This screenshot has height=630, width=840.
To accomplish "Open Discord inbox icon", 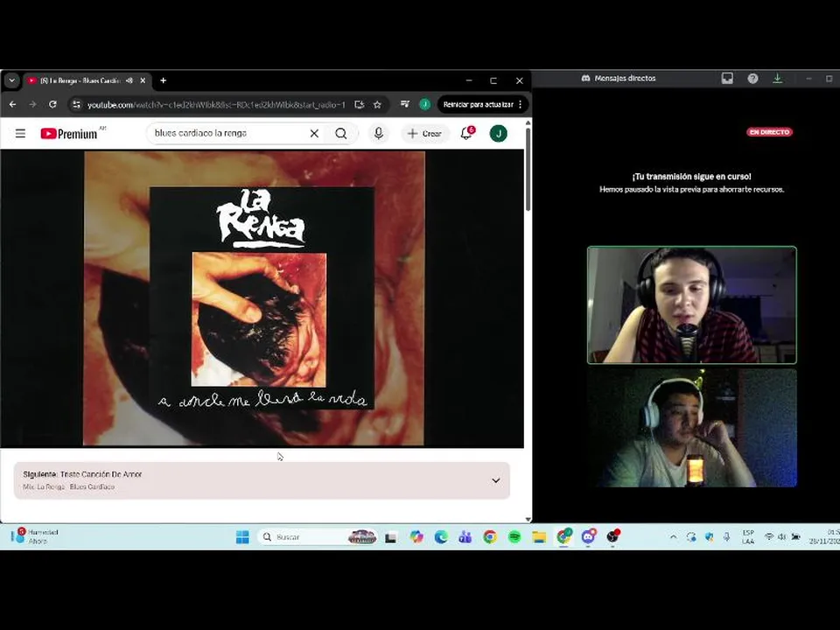I will pyautogui.click(x=727, y=78).
